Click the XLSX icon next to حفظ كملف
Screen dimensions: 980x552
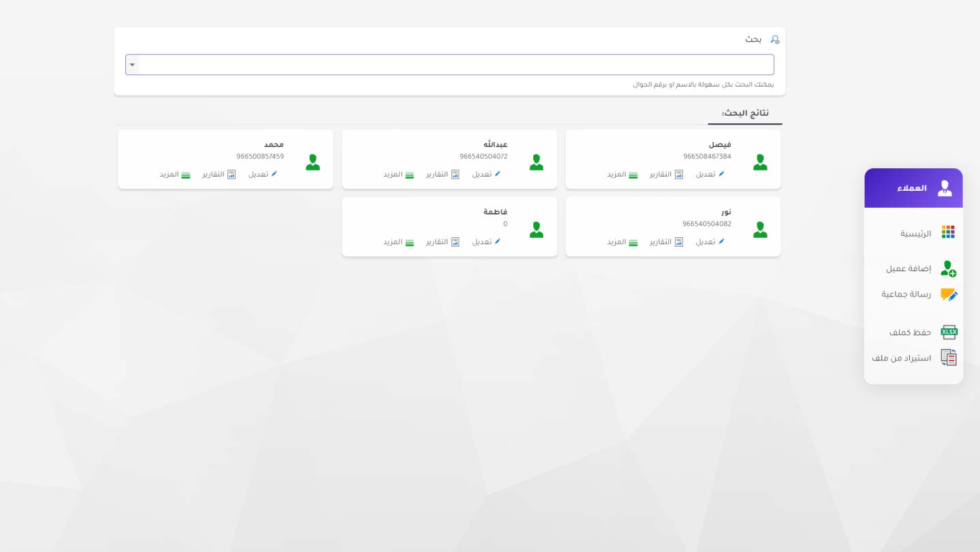(x=949, y=331)
